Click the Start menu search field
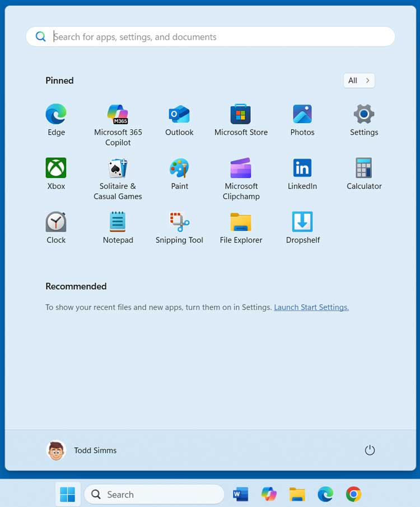 pyautogui.click(x=211, y=36)
